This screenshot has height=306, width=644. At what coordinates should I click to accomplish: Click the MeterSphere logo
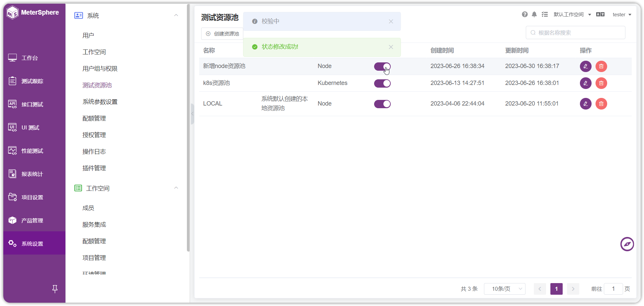click(33, 13)
